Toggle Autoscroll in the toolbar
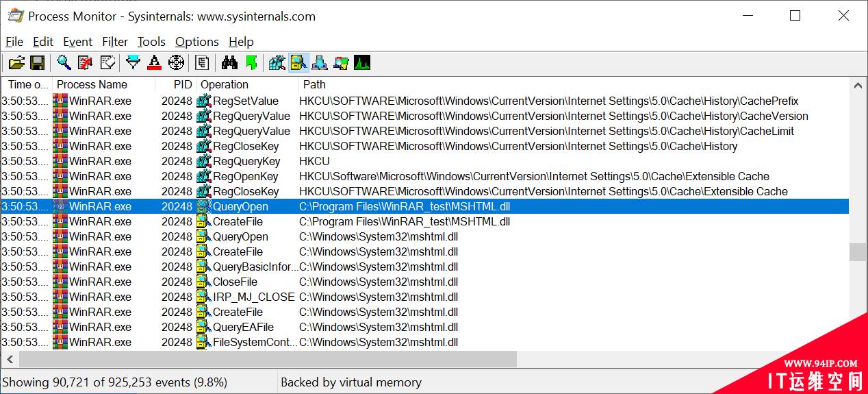This screenshot has height=394, width=868. [x=86, y=63]
